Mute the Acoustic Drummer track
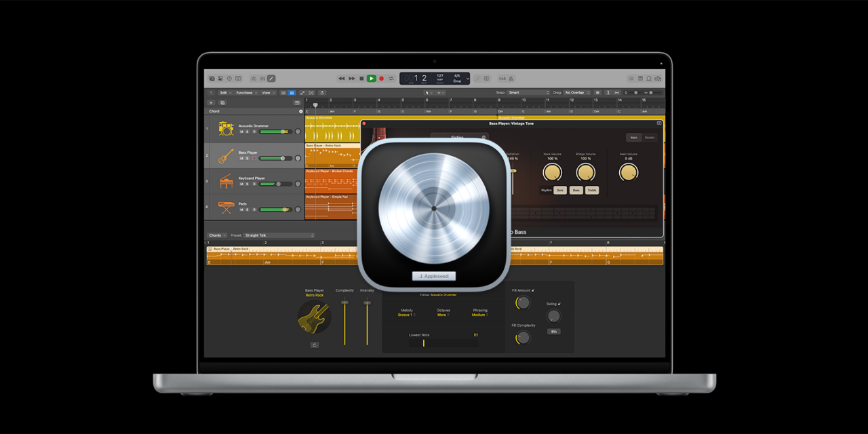 pos(241,132)
